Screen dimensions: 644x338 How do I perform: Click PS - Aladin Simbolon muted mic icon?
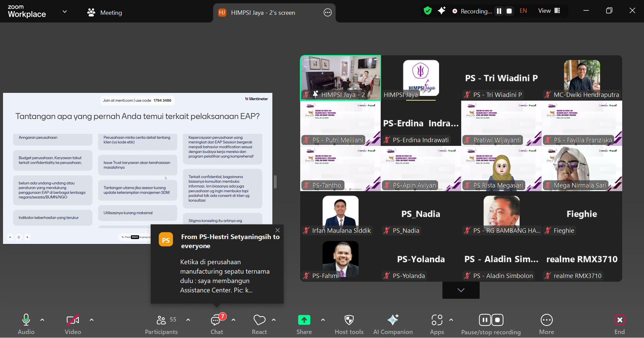pos(467,276)
